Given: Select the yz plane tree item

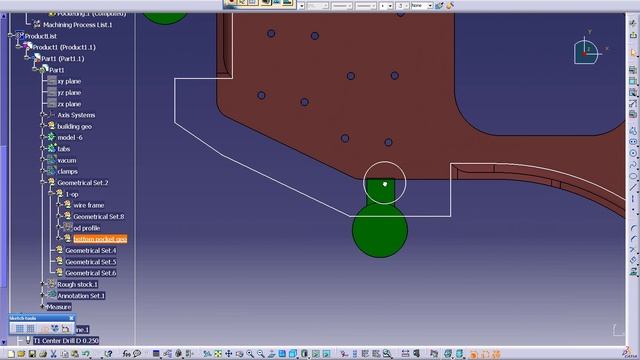Looking at the screenshot, I should 69,93.
